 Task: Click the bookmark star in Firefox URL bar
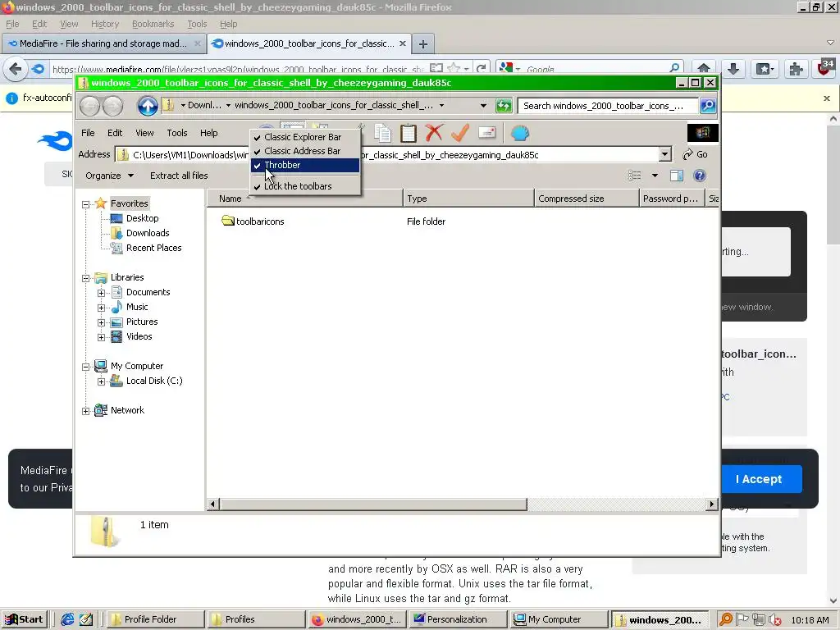pos(454,69)
